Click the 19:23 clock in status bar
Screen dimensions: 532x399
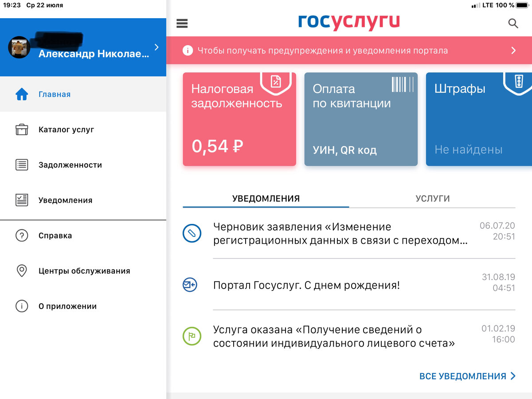click(12, 5)
